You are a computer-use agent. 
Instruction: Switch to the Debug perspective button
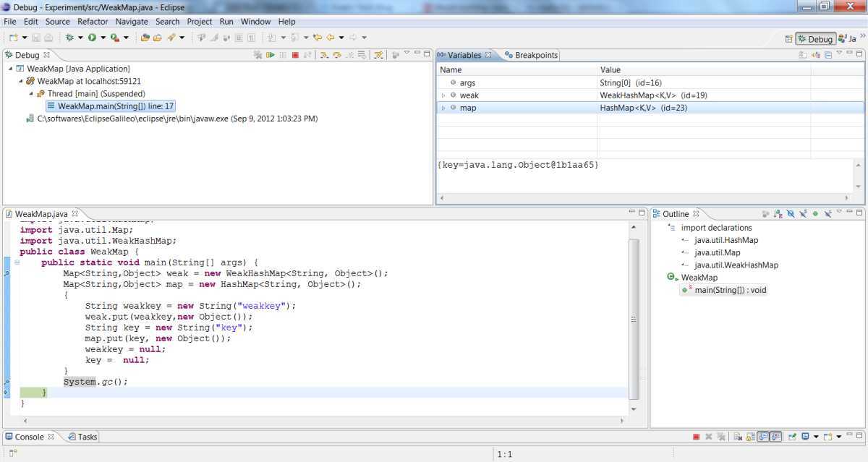pos(816,39)
